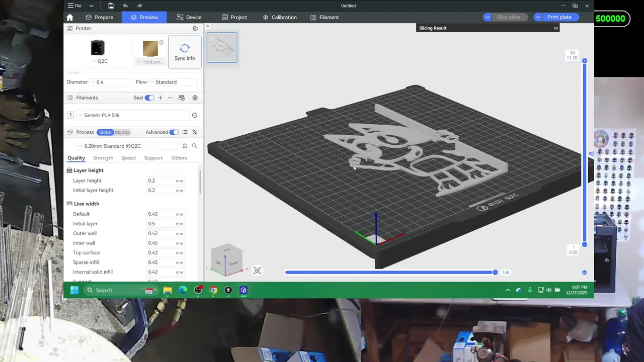Click the taskbar Search box
This screenshot has height=362, width=644.
(x=120, y=290)
